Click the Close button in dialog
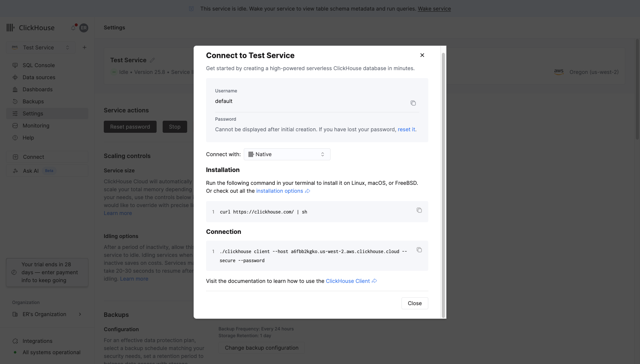Screen dimensions: 640x364 (x=415, y=303)
